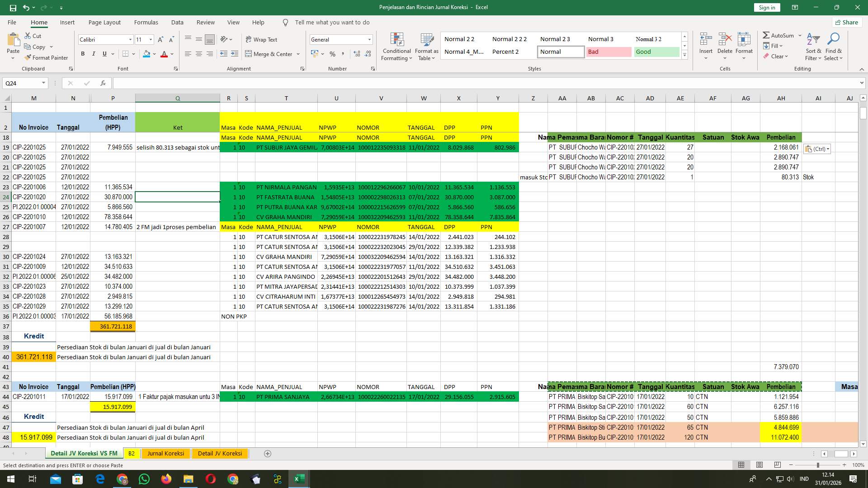Toggle center alignment
Viewport: 868px width, 488px height.
pyautogui.click(x=199, y=54)
